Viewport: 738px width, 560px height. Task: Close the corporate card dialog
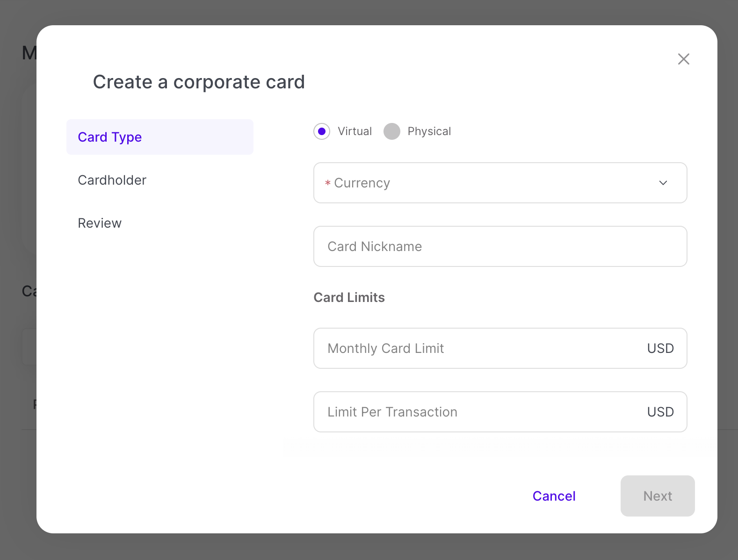point(683,59)
